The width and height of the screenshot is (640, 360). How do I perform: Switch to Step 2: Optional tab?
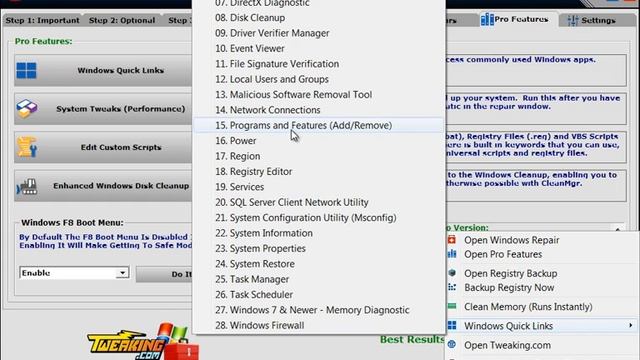coord(122,20)
